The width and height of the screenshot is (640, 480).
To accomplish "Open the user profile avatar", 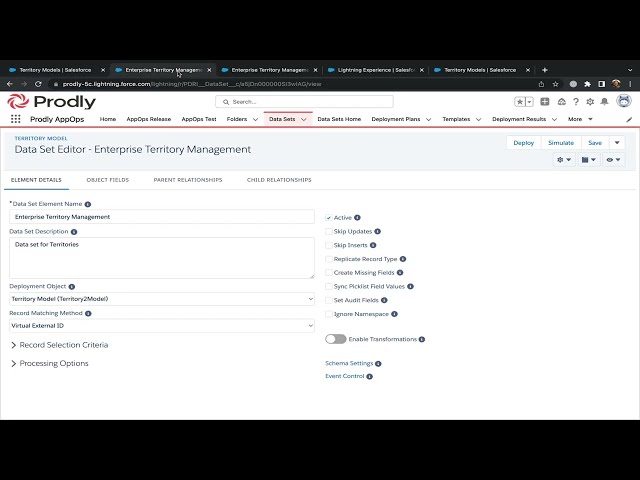I will [x=624, y=101].
